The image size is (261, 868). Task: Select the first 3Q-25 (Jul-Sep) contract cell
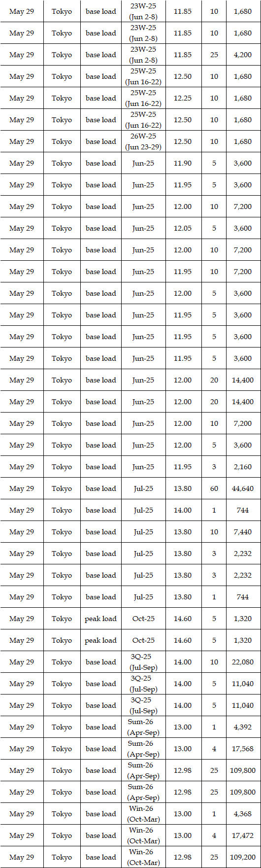143,662
